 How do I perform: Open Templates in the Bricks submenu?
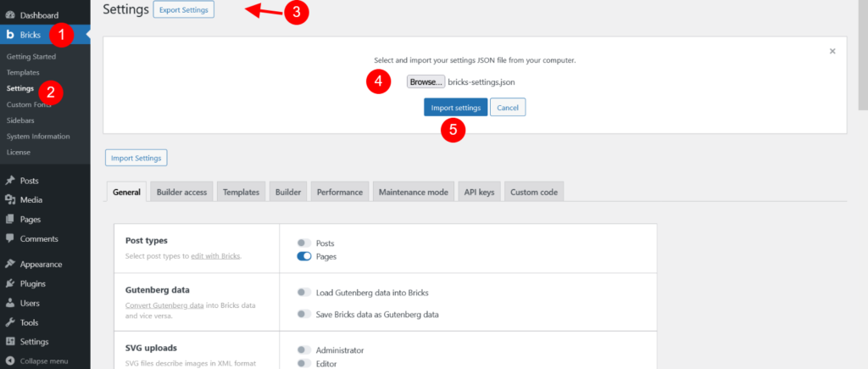(23, 73)
